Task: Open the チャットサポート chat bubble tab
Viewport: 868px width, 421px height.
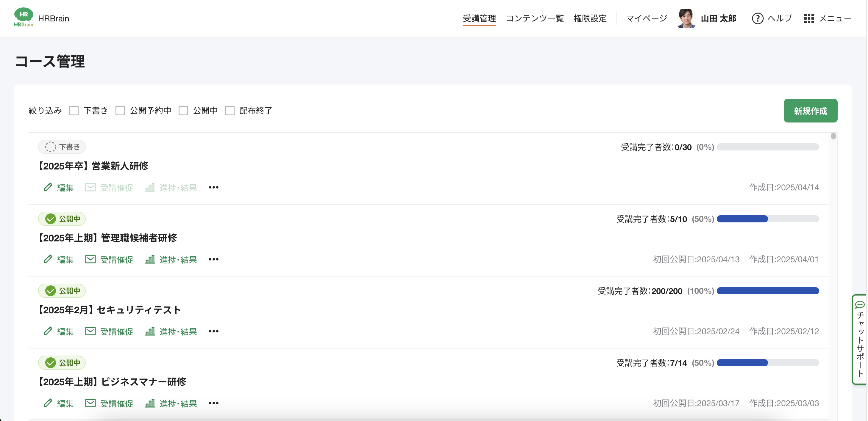Action: click(x=860, y=339)
